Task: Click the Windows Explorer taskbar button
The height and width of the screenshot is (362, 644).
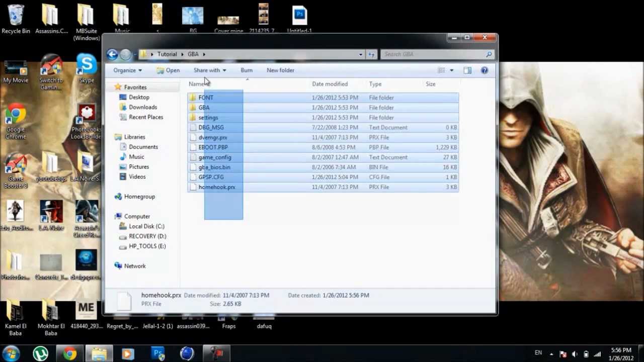Action: tap(99, 353)
